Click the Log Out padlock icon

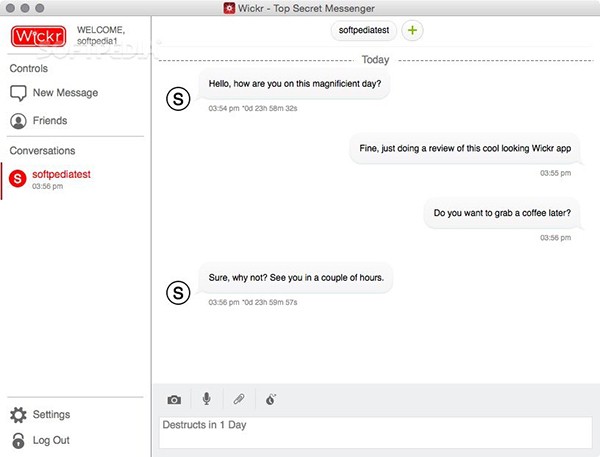tap(18, 441)
